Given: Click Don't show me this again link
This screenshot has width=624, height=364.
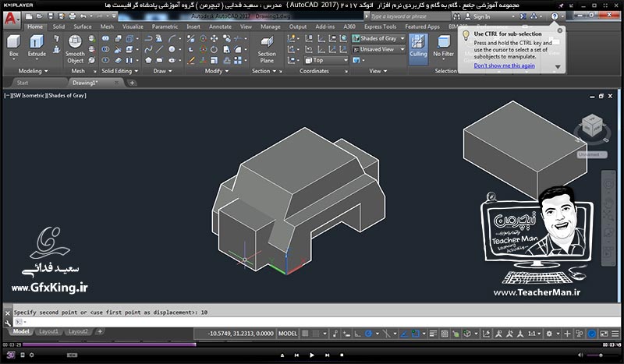Looking at the screenshot, I should (x=504, y=65).
